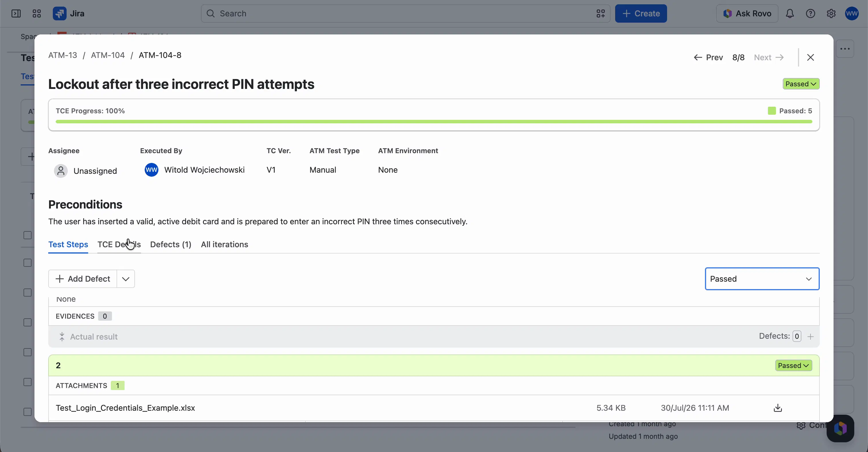Screen dimensions: 868x452
Task: Open the title Passed status dropdown
Action: [x=801, y=84]
